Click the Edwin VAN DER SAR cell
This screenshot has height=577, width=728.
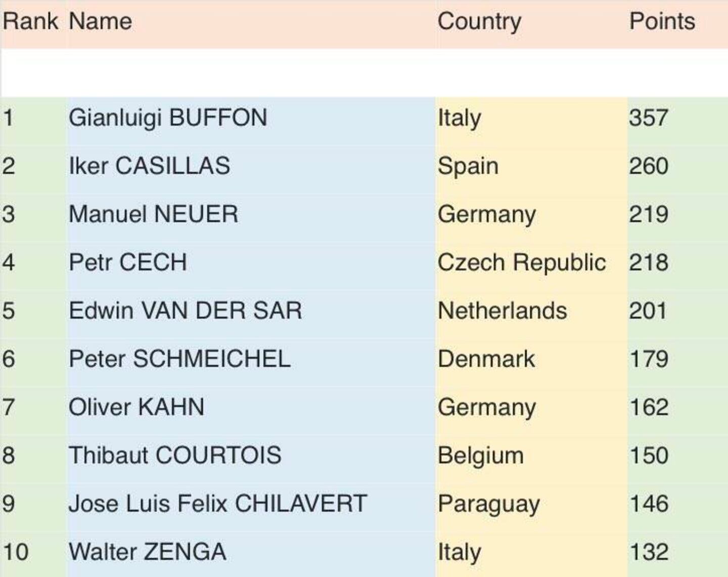(x=185, y=310)
